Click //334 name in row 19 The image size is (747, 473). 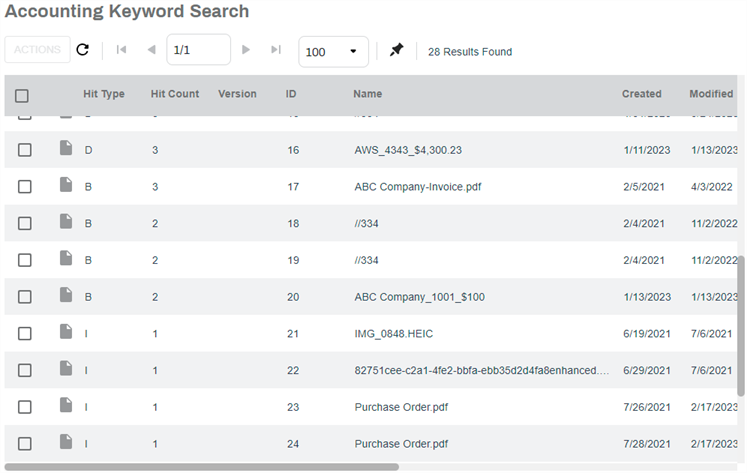366,260
